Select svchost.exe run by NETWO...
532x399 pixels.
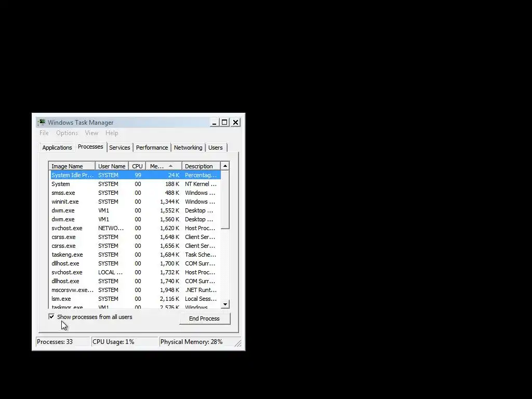(x=135, y=228)
